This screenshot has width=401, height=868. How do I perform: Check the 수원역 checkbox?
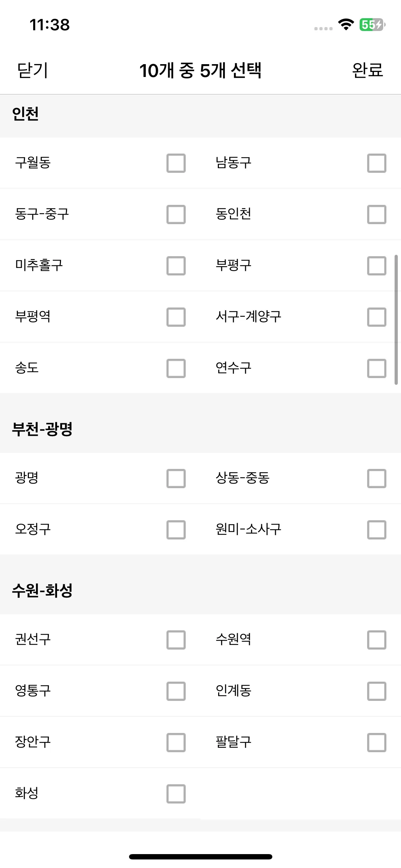tap(377, 640)
